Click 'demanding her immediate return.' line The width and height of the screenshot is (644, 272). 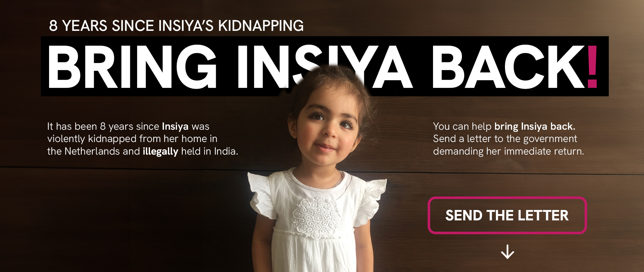(x=508, y=151)
